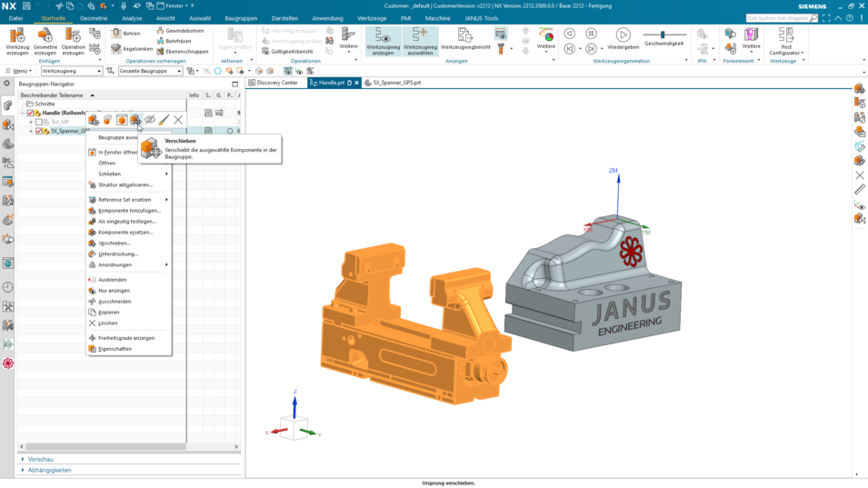The height and width of the screenshot is (488, 868).
Task: Click the JANUS flower icon in left sidebar
Action: click(8, 364)
